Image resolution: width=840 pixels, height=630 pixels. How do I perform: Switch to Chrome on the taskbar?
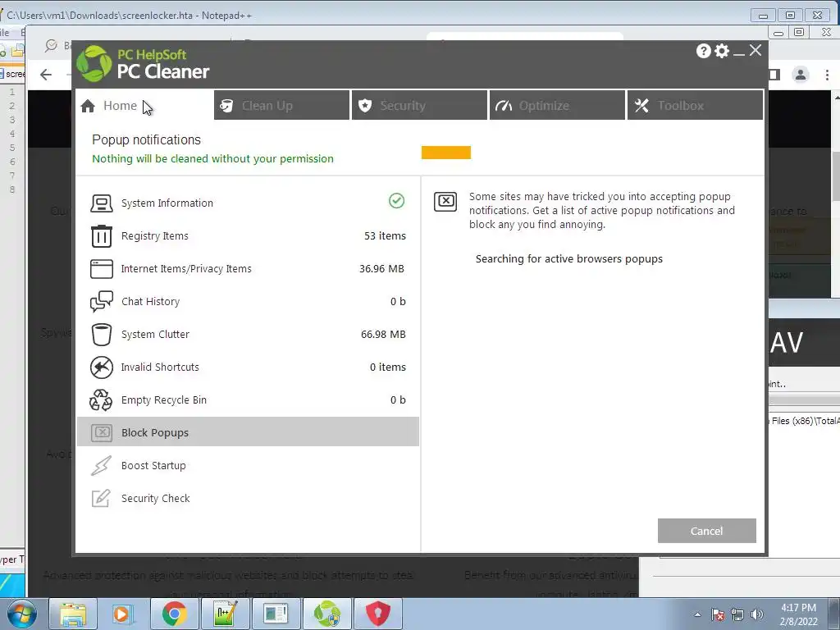pos(175,614)
